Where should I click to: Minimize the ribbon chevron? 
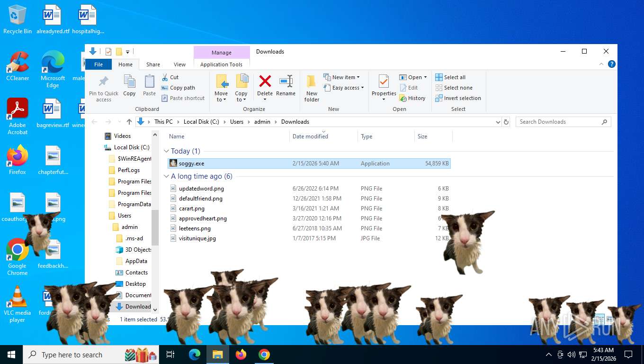(x=602, y=64)
